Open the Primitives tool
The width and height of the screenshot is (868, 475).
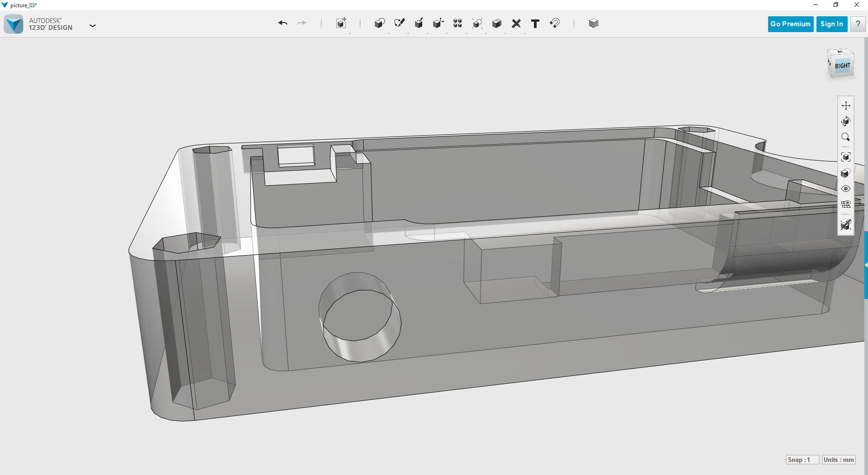click(379, 23)
